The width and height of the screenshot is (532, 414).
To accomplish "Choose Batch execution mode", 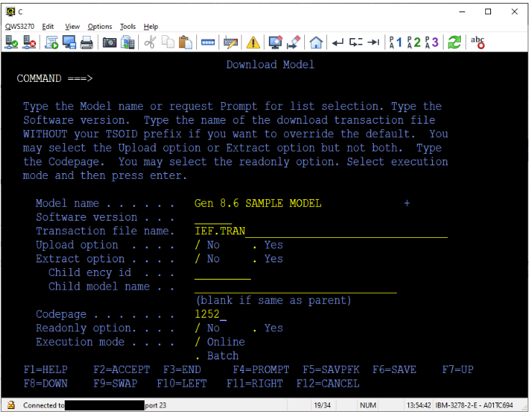I will click(198, 356).
